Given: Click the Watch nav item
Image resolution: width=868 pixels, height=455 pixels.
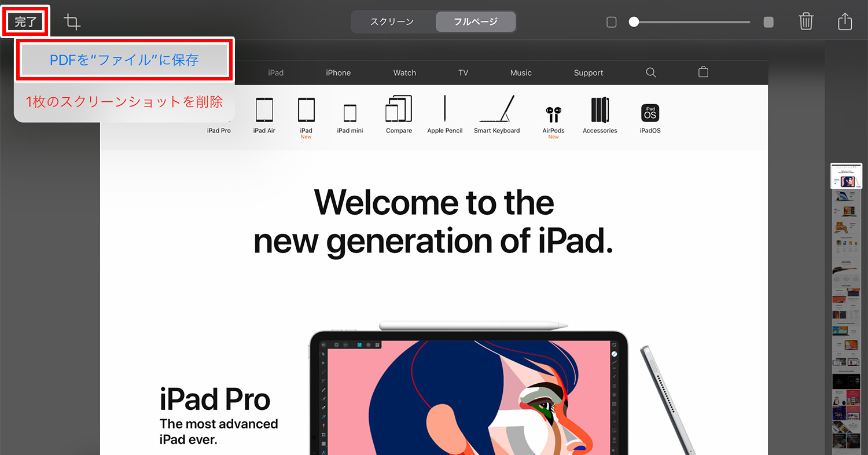Looking at the screenshot, I should coord(404,73).
